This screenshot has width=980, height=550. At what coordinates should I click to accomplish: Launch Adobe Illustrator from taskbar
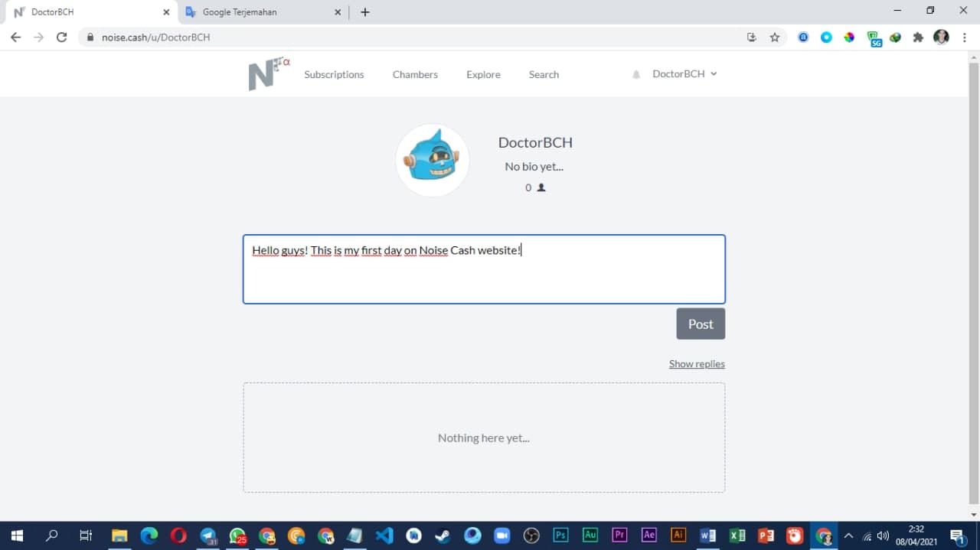(678, 535)
